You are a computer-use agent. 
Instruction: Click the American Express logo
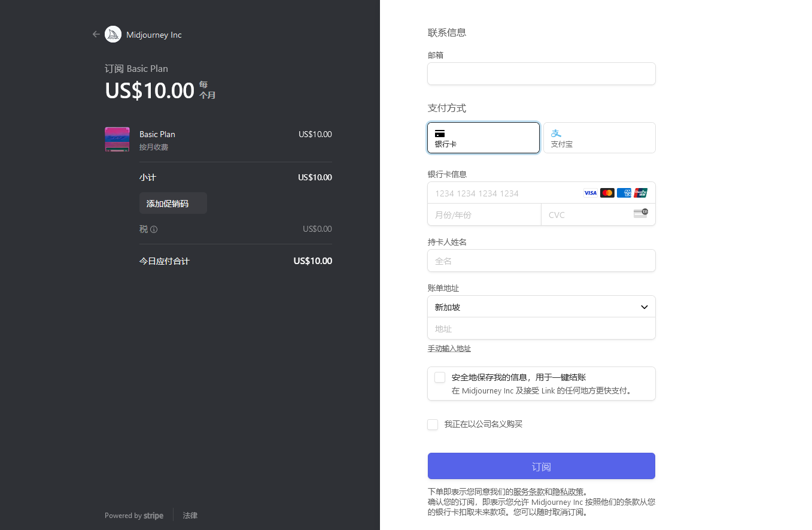click(x=624, y=193)
